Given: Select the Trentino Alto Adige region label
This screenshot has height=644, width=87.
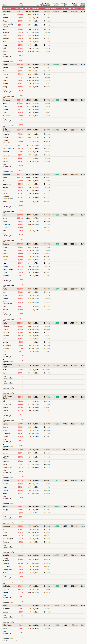Looking at the screenshot, I should [x=7, y=366].
